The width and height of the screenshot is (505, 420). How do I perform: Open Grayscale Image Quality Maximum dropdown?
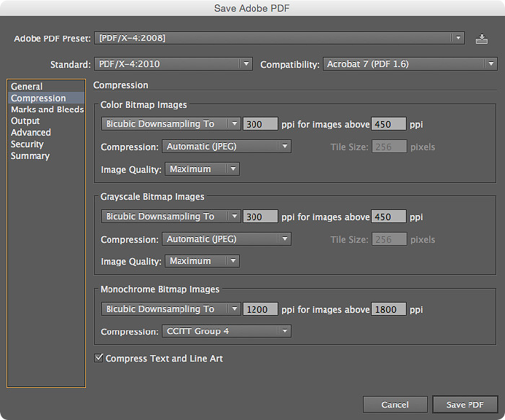pyautogui.click(x=203, y=261)
